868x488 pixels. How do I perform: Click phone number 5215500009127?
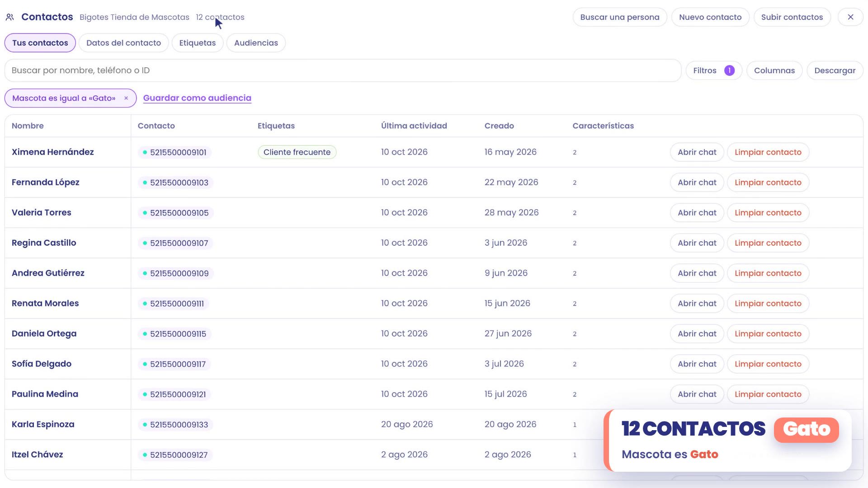point(175,455)
